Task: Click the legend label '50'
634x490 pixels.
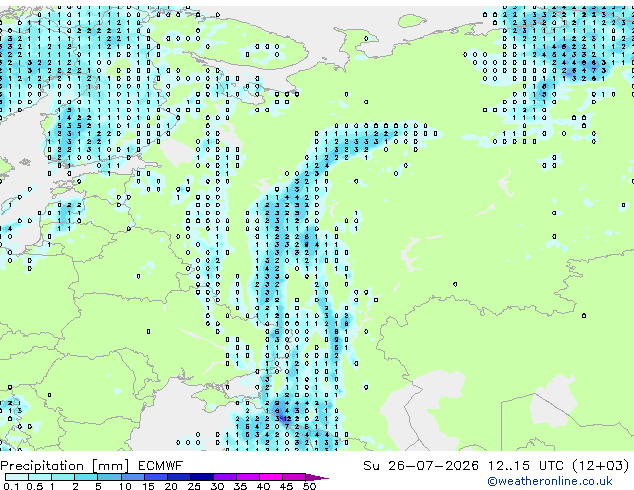Action: [309, 486]
